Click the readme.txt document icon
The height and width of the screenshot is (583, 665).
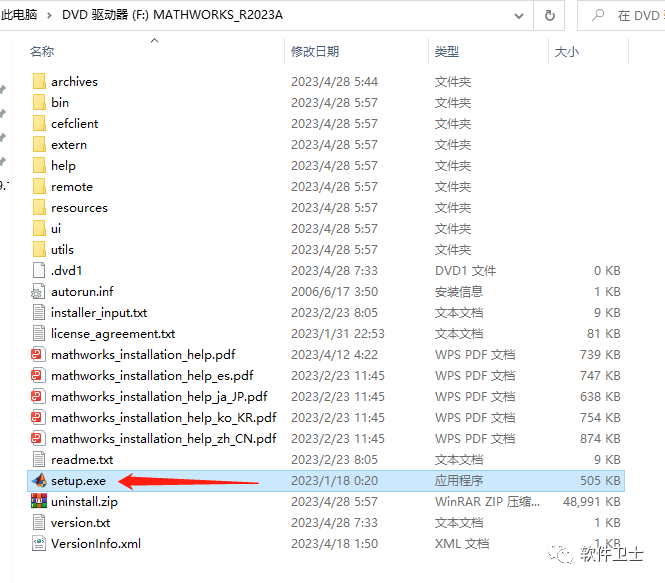(39, 459)
